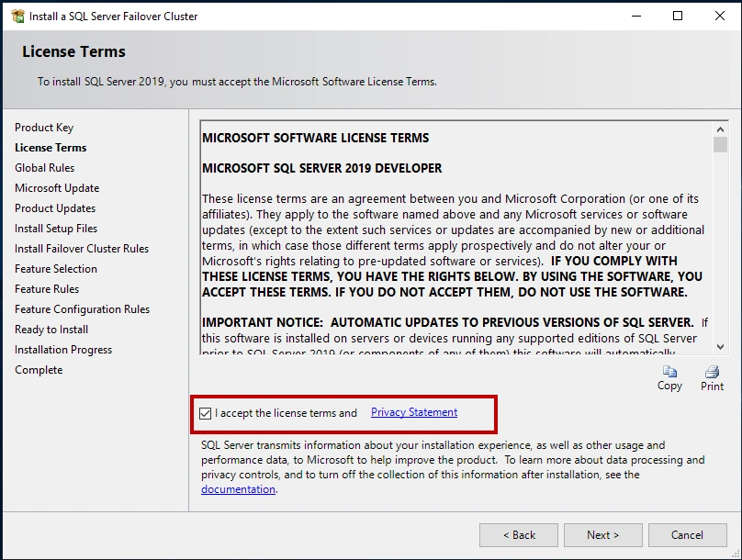
Task: Close the installer window
Action: click(x=720, y=17)
